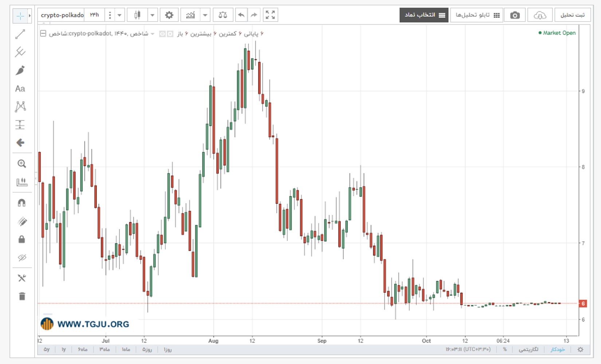Select the candlestick chart type button
The height and width of the screenshot is (364, 601).
tap(137, 15)
